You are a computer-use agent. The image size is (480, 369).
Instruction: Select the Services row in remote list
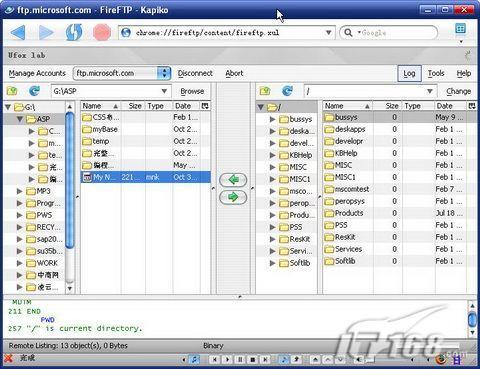pos(399,249)
